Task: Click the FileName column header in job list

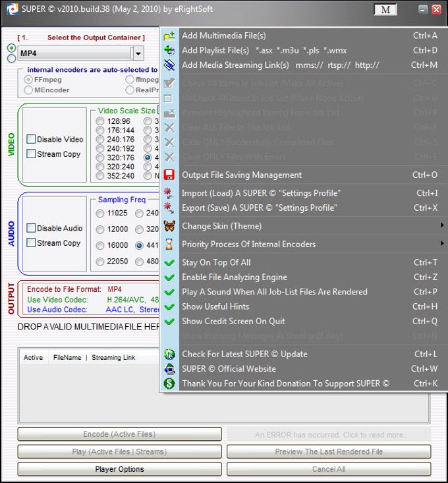Action: point(67,358)
